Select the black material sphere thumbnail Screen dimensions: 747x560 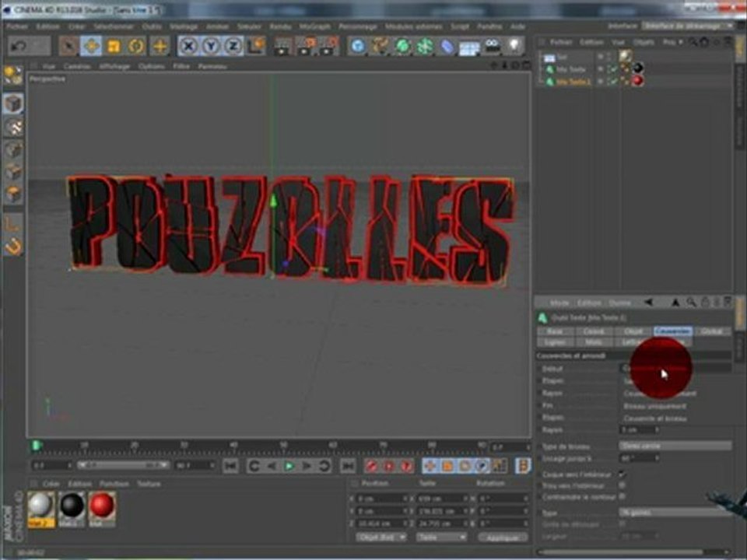(72, 506)
